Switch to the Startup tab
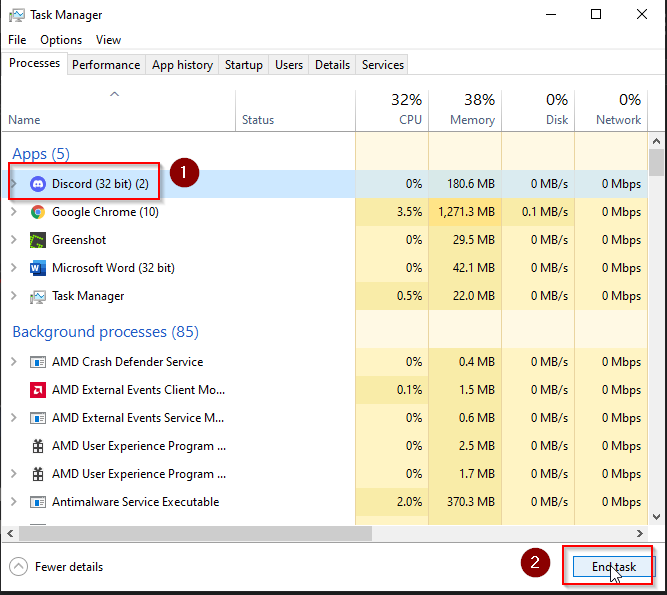The image size is (667, 595). tap(243, 65)
